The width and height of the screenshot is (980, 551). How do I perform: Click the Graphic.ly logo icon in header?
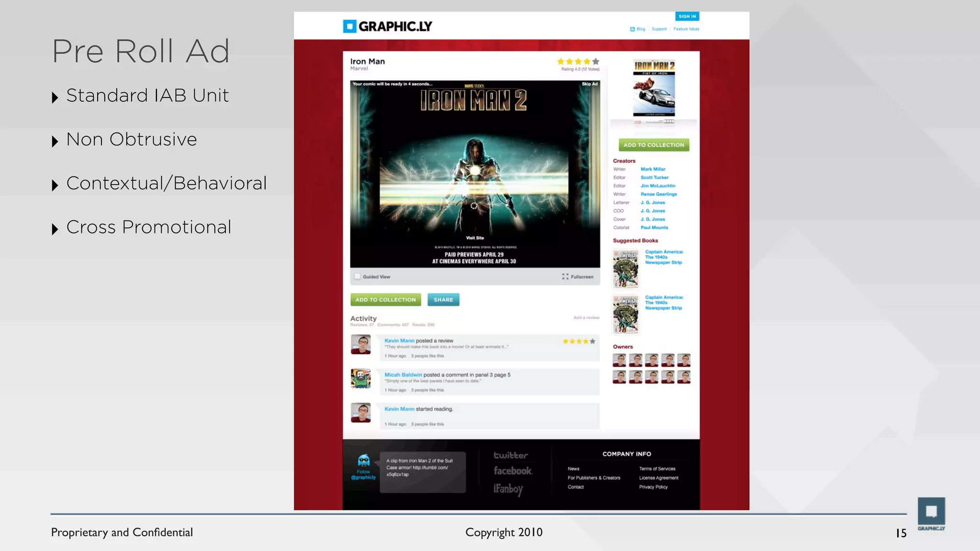pos(350,26)
